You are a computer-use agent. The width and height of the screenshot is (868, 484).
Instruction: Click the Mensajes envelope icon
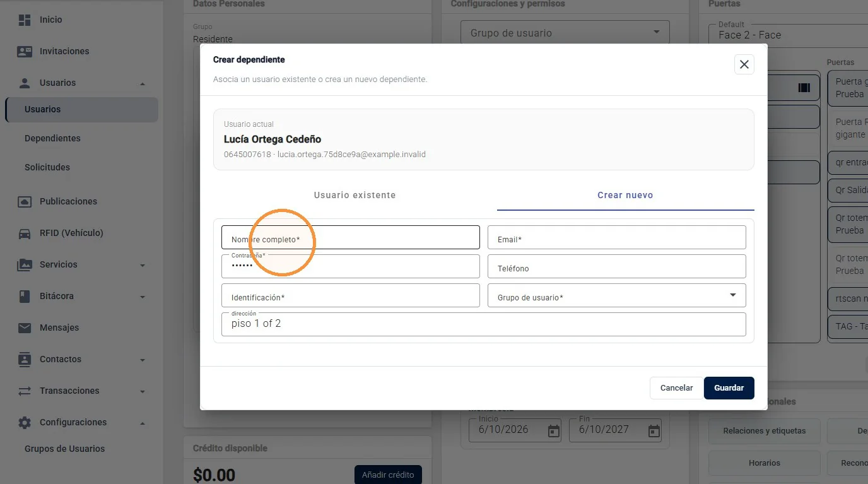pyautogui.click(x=25, y=328)
